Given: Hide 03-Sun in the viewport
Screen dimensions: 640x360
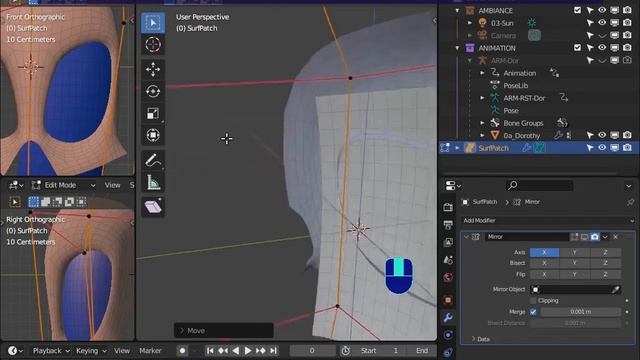Looking at the screenshot, I should coord(602,22).
